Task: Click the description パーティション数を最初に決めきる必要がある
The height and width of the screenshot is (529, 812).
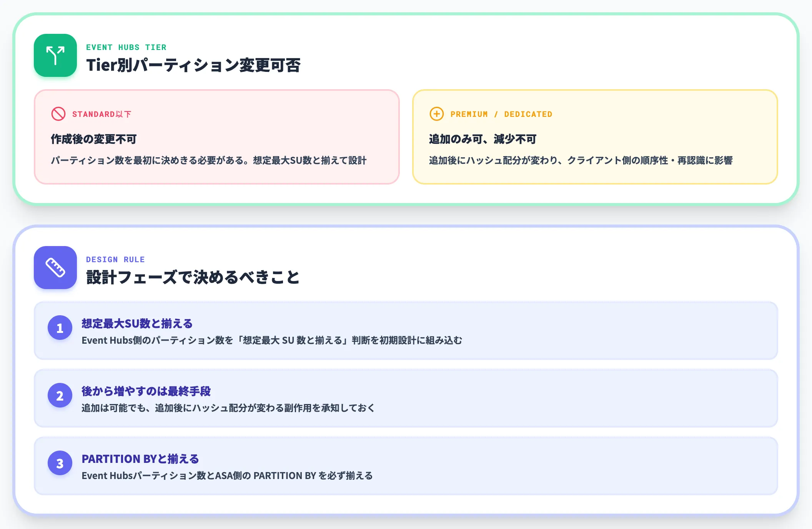Action: (209, 160)
